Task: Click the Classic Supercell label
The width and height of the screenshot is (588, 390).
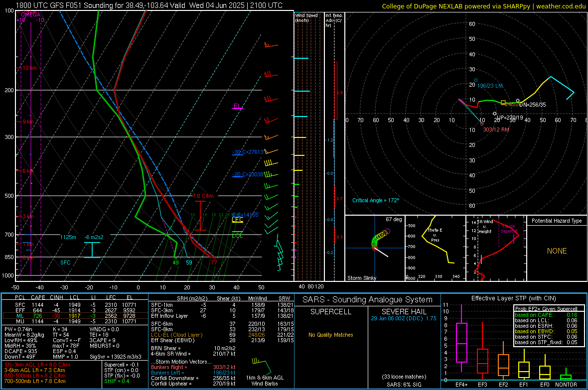Action: (509, 229)
